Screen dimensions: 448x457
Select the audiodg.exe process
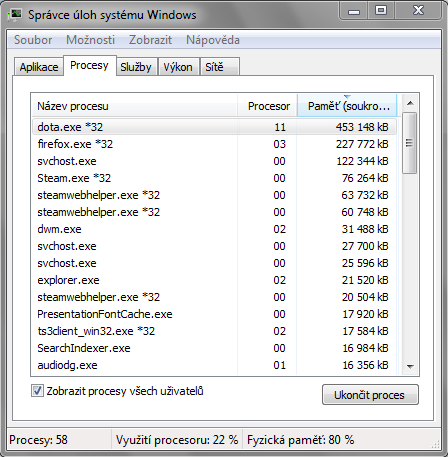click(215, 365)
